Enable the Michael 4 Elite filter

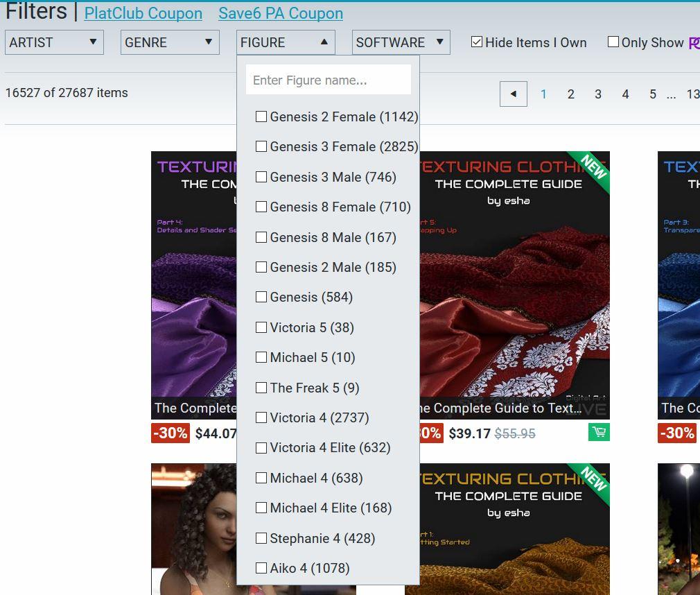click(261, 508)
